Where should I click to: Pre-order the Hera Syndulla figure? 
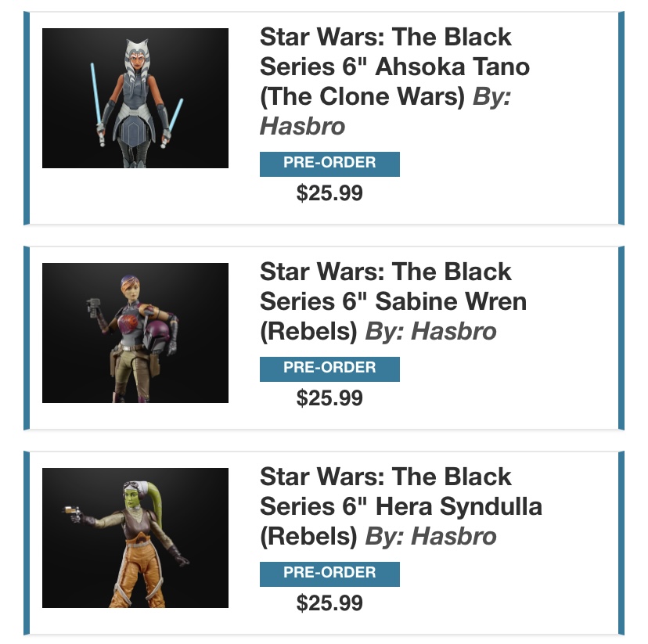click(x=329, y=574)
